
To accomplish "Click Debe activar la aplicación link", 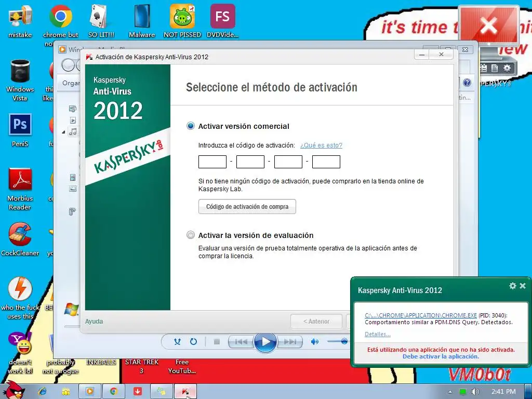I will pos(441,356).
